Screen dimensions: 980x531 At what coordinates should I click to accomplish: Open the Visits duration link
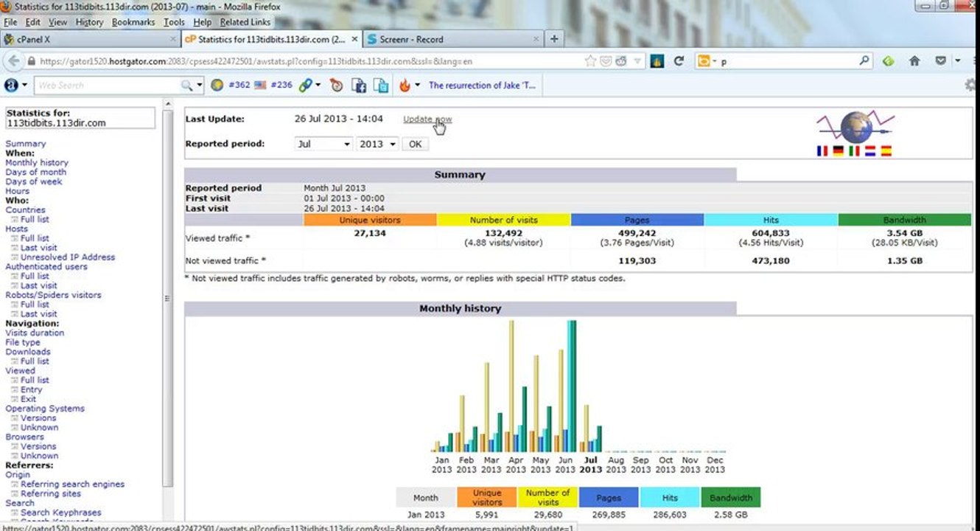point(35,333)
